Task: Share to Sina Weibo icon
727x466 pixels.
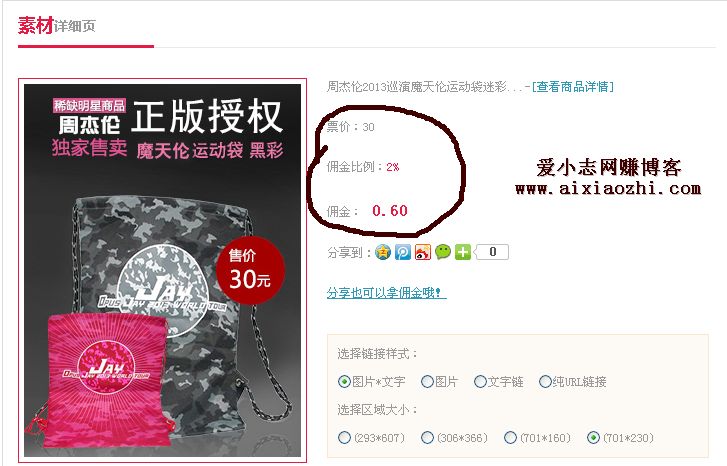Action: [423, 252]
